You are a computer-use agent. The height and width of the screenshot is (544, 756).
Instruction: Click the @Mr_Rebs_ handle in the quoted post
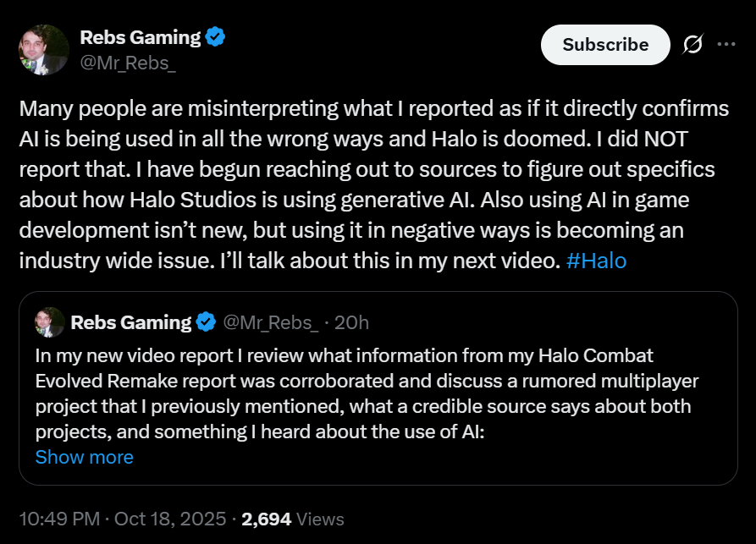coord(269,322)
